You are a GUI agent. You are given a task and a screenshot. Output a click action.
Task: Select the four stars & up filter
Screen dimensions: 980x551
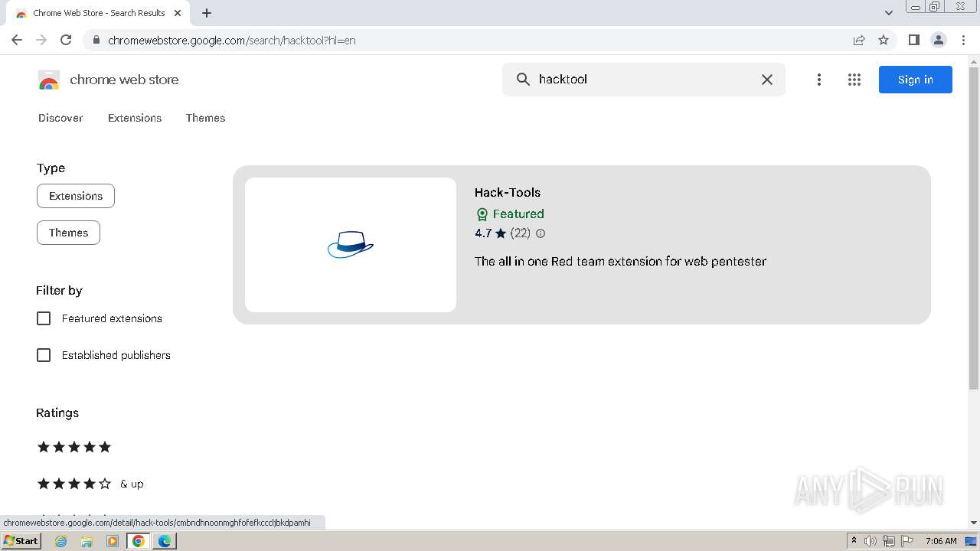tap(90, 484)
